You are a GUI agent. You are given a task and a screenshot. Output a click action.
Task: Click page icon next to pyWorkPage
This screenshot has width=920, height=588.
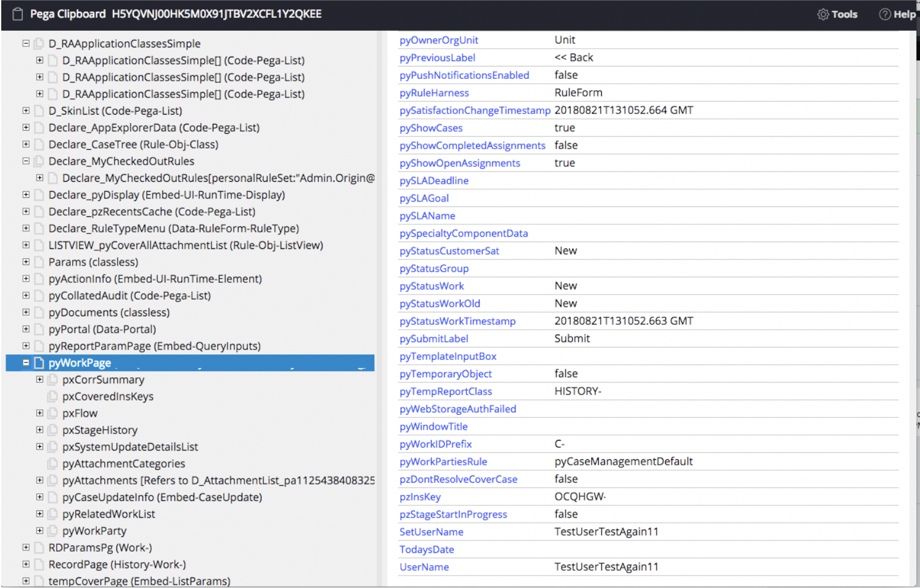(39, 363)
